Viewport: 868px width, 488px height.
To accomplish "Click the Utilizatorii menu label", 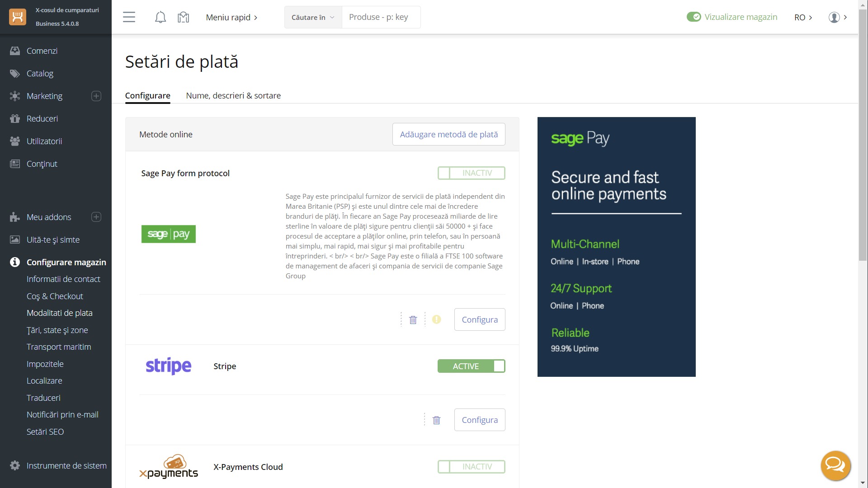I will pos(44,141).
